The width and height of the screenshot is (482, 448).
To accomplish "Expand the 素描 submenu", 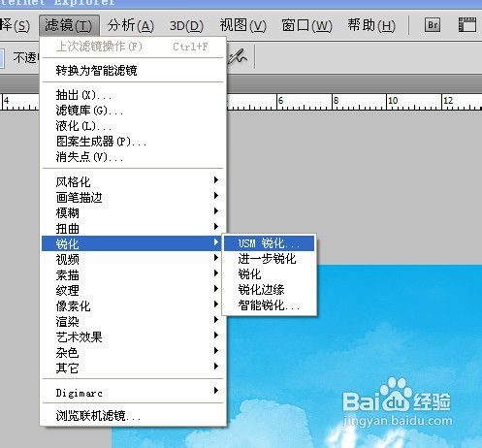I will (133, 274).
